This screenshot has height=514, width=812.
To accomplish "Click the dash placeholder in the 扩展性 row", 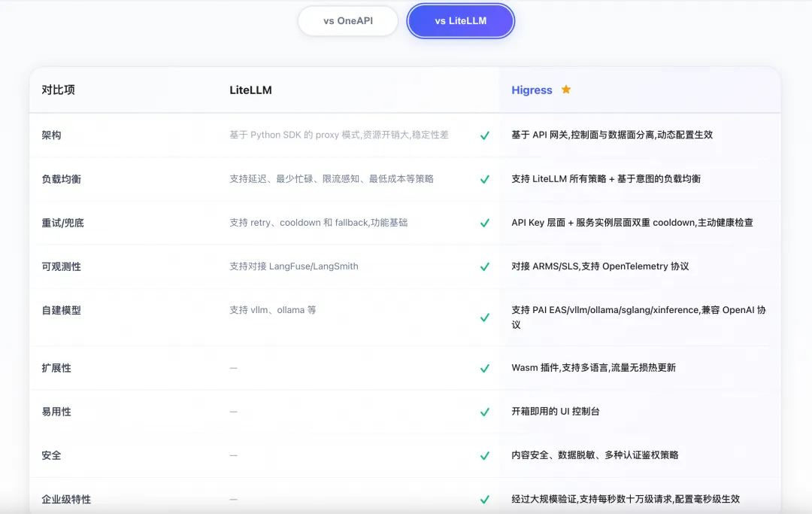I will pyautogui.click(x=233, y=368).
